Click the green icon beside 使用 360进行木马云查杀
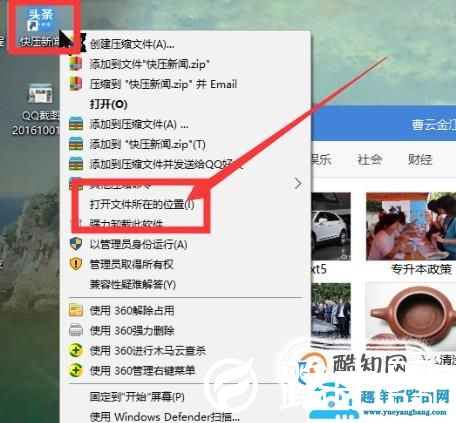 (76, 350)
